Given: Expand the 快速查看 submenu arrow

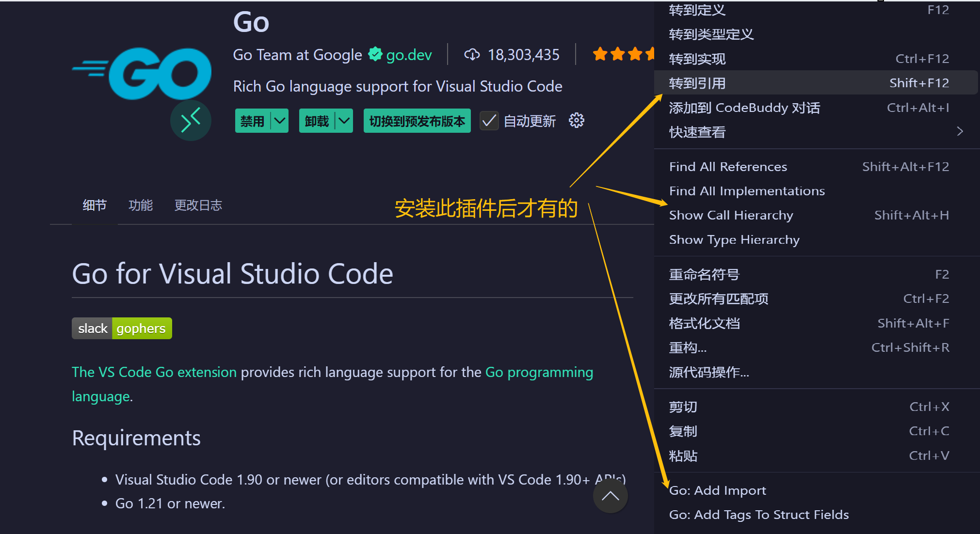Looking at the screenshot, I should click(960, 132).
